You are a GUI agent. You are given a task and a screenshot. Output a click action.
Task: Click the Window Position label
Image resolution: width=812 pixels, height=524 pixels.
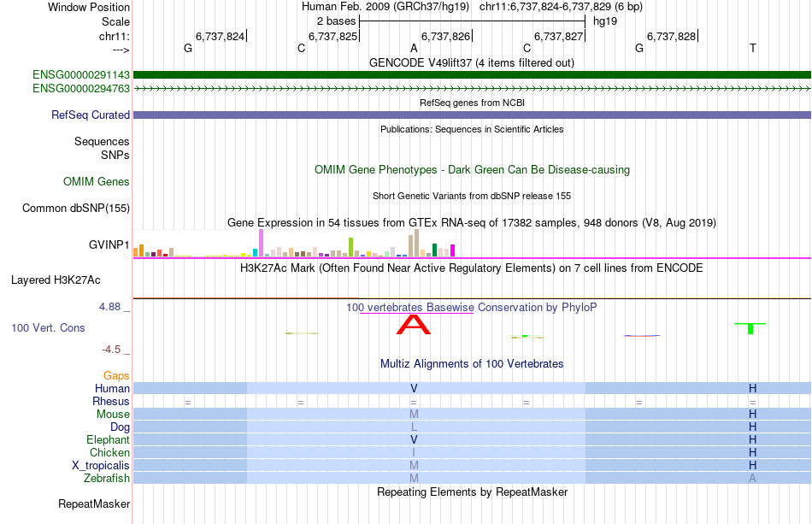(x=89, y=7)
